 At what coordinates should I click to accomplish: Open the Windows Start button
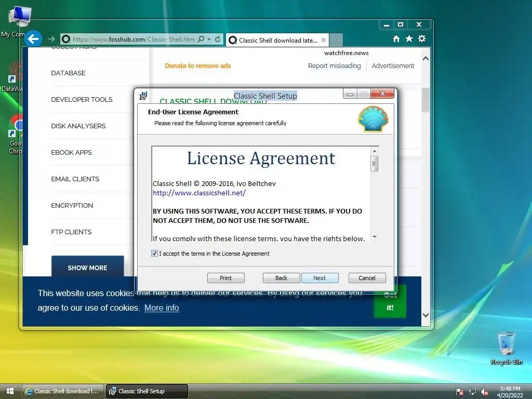click(x=10, y=391)
